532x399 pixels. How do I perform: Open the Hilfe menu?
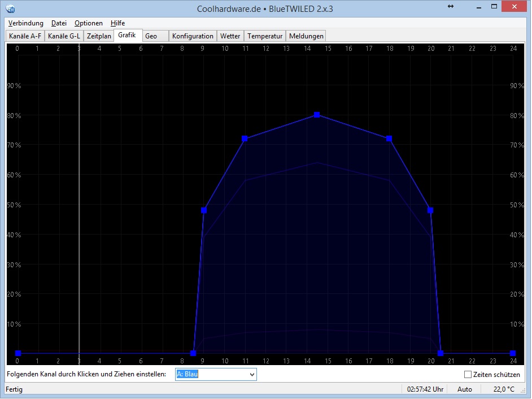(117, 23)
